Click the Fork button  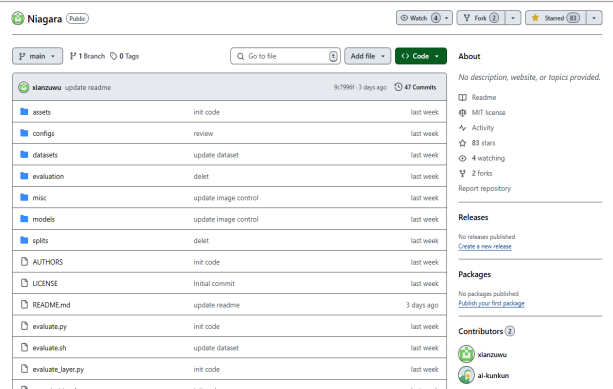481,18
